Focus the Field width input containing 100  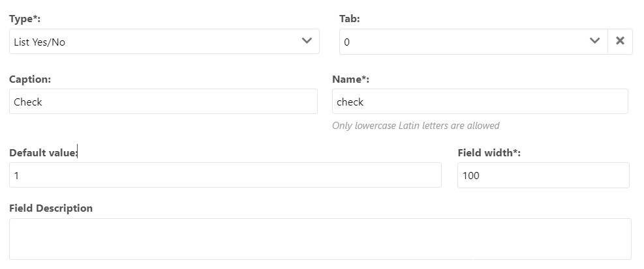544,175
